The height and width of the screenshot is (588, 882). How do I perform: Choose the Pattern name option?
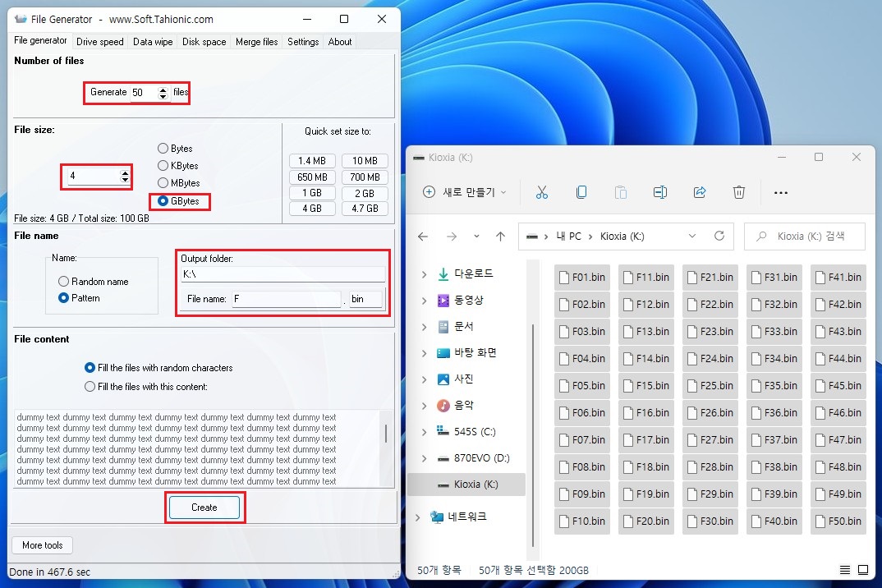pos(63,297)
